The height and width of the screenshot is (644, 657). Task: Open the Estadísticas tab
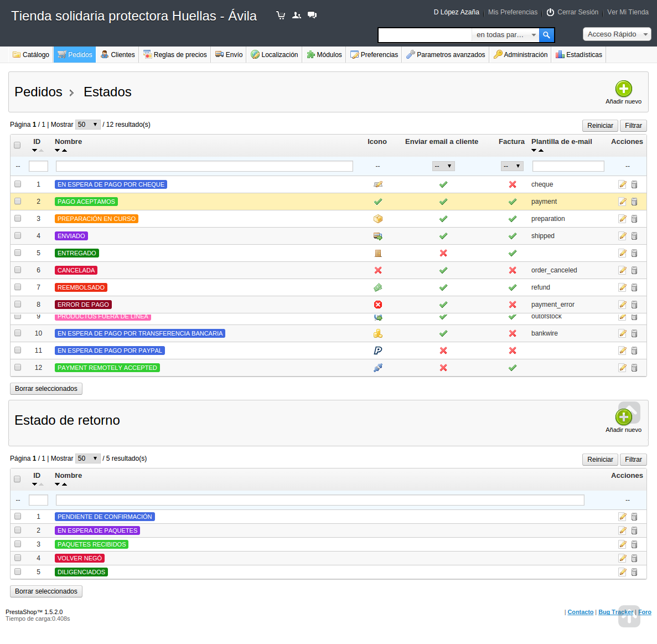point(578,54)
